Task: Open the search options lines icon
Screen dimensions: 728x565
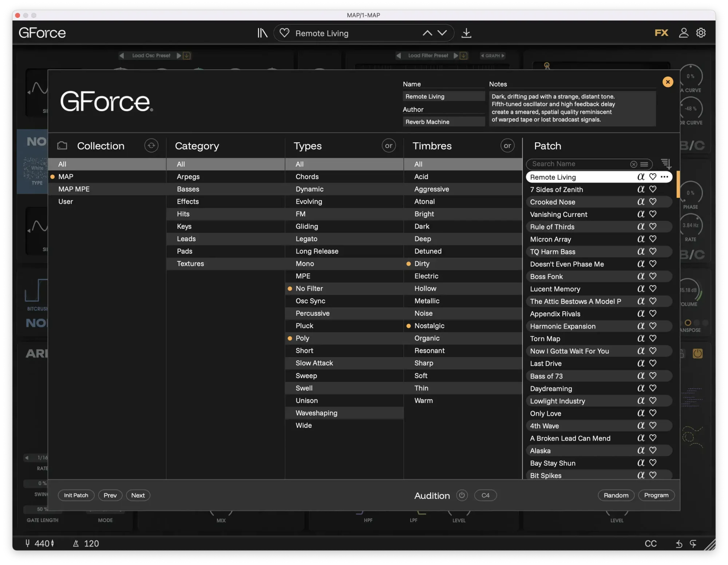Action: click(x=644, y=164)
